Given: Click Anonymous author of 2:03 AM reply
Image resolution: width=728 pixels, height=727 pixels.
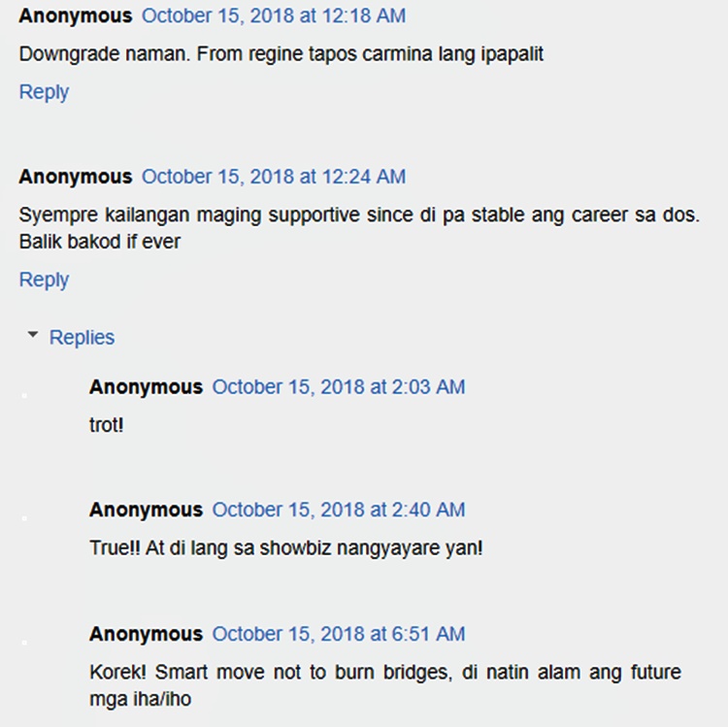Looking at the screenshot, I should tap(146, 387).
